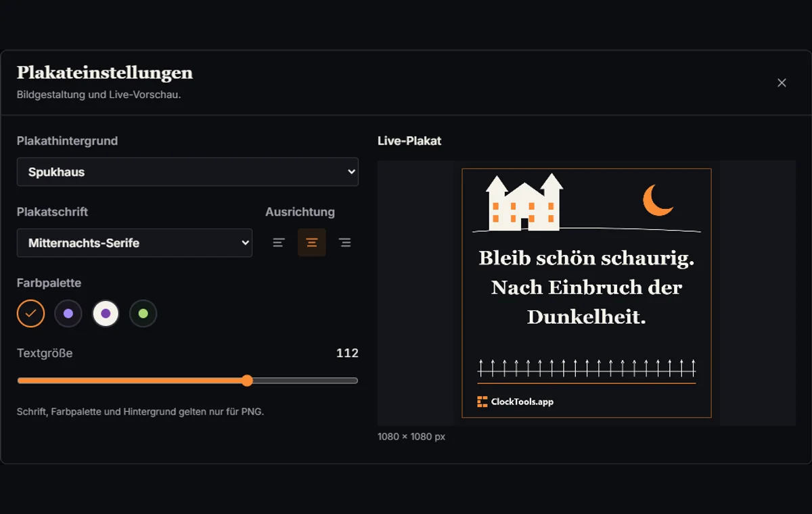Select the orange checked color palette
The height and width of the screenshot is (514, 812).
(x=30, y=314)
